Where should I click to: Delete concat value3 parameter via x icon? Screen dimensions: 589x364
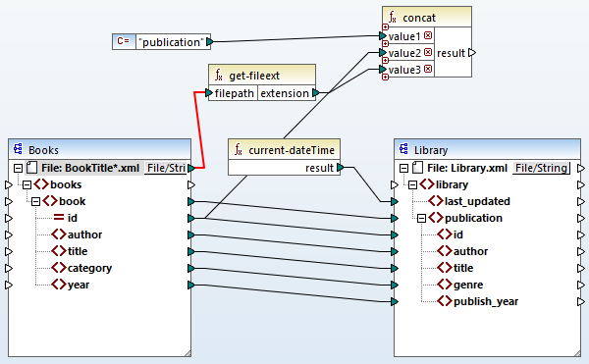tap(428, 69)
